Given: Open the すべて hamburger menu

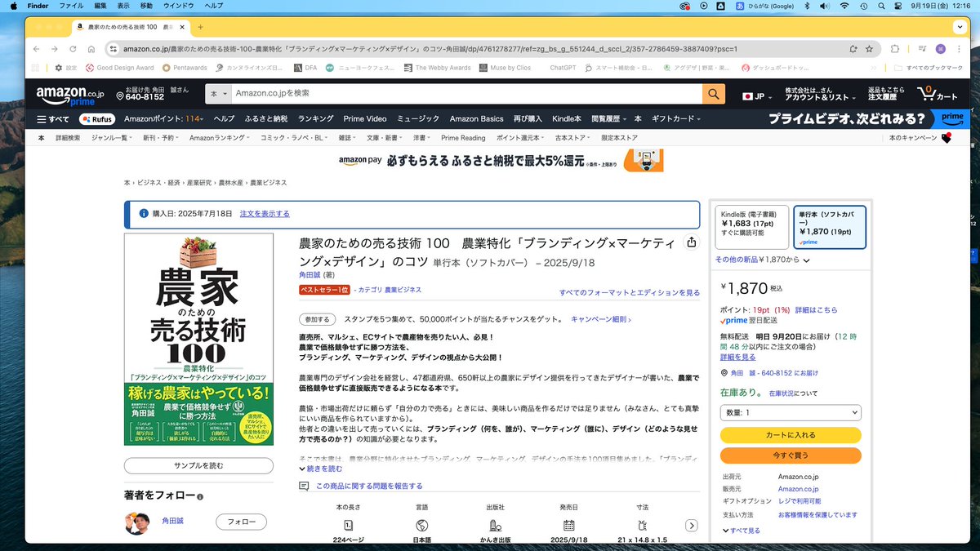Looking at the screenshot, I should pyautogui.click(x=53, y=119).
